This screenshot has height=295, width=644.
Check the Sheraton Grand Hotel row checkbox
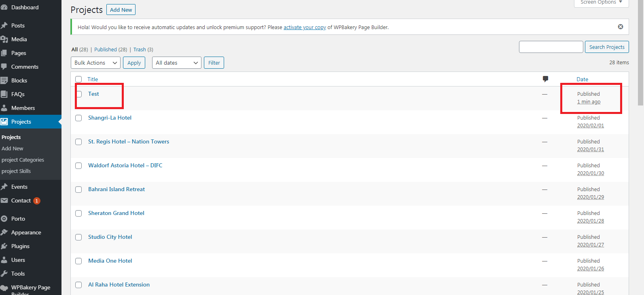(x=78, y=213)
